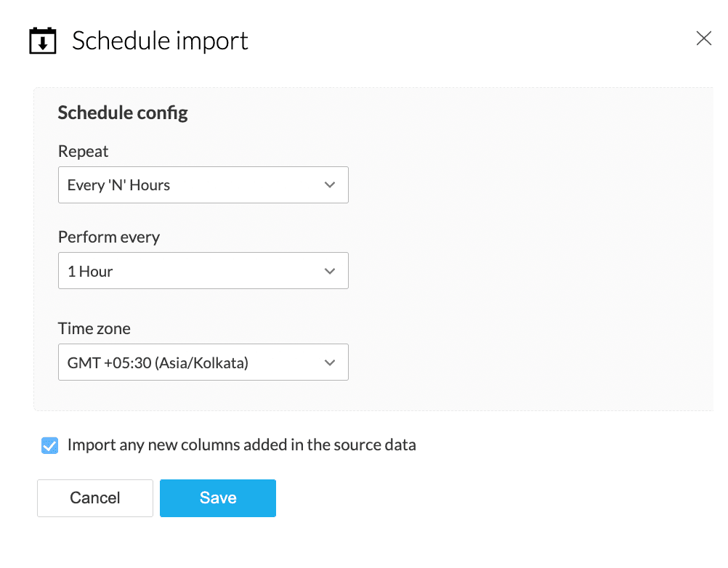Viewport: 728px width, 568px height.
Task: Close the Schedule import dialog
Action: (x=703, y=38)
